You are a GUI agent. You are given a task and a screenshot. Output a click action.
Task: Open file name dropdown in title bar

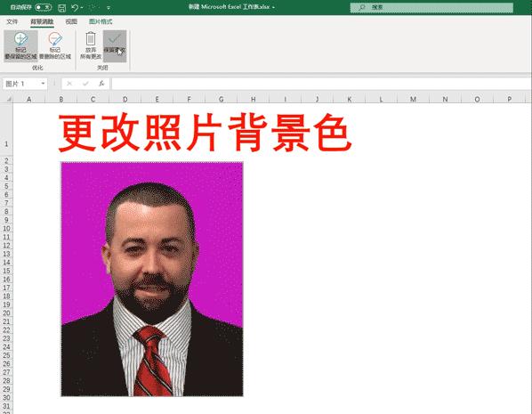click(x=273, y=7)
